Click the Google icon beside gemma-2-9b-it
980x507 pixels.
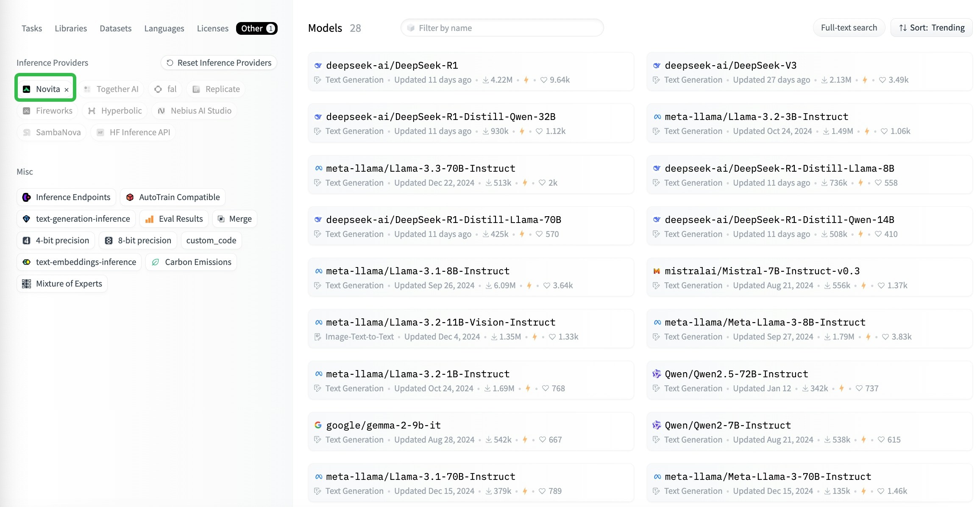tap(318, 425)
